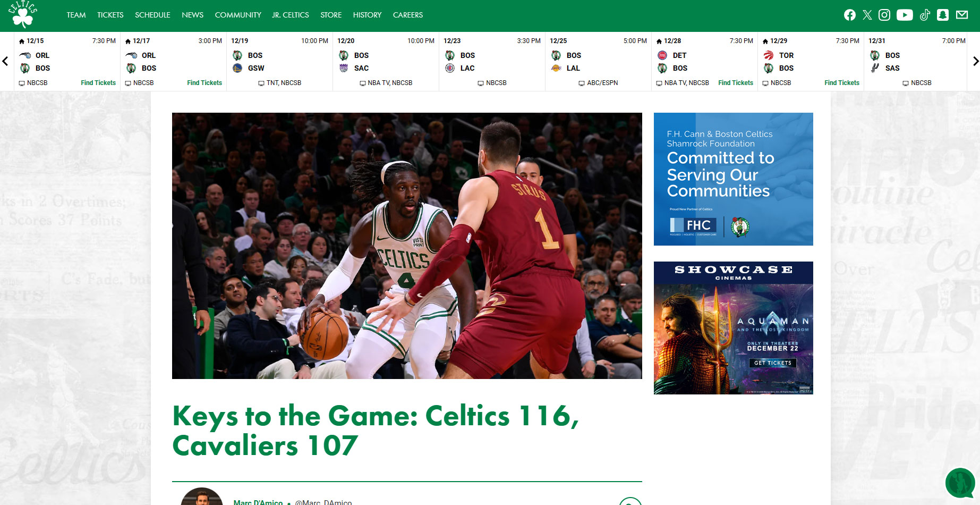Open the TICKETS menu item
This screenshot has width=980, height=505.
click(110, 15)
